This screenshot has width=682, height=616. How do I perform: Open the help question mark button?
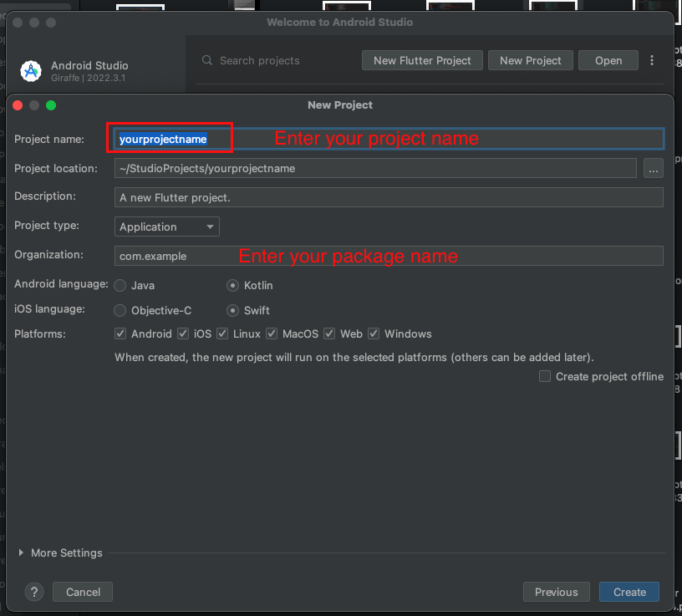click(x=34, y=592)
